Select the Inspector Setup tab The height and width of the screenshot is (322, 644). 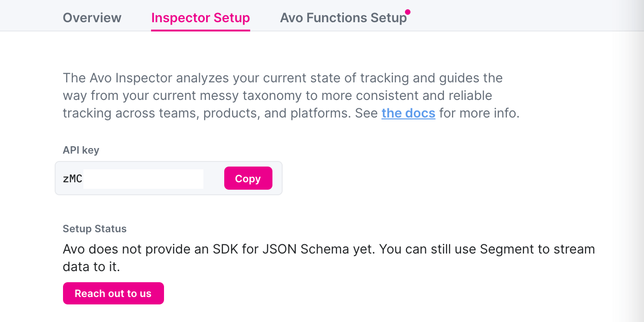pyautogui.click(x=200, y=18)
